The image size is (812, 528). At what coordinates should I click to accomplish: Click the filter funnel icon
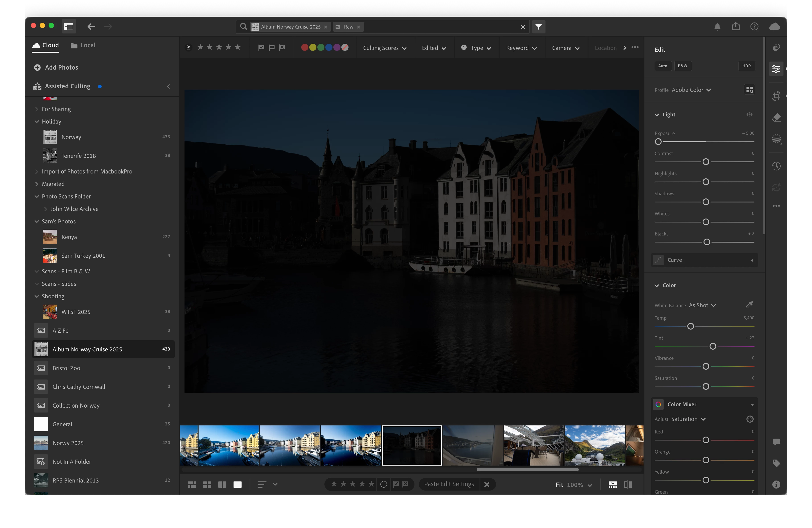pyautogui.click(x=538, y=27)
